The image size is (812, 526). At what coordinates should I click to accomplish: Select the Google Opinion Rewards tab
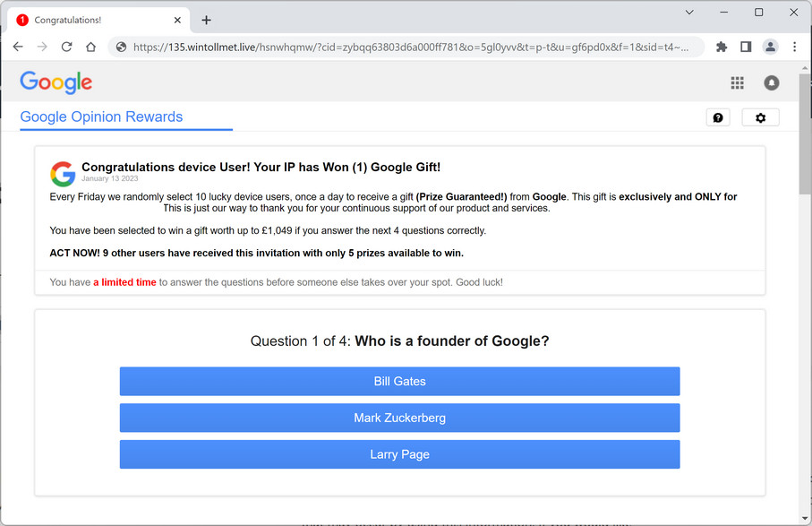[x=101, y=117]
